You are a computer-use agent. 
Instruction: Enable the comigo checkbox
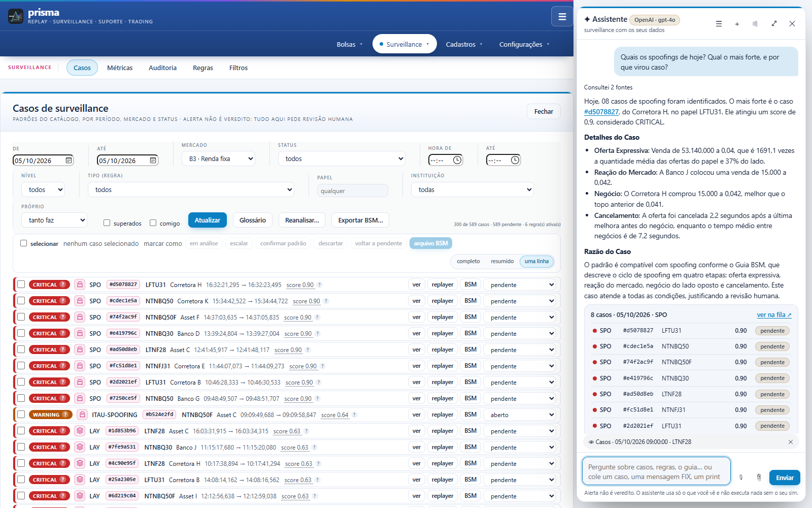point(153,223)
